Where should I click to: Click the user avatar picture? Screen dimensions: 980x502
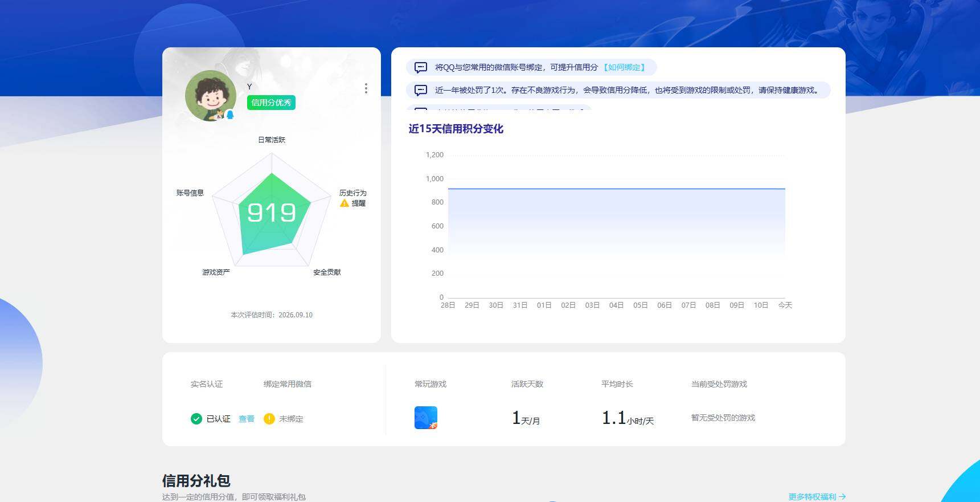[x=211, y=96]
